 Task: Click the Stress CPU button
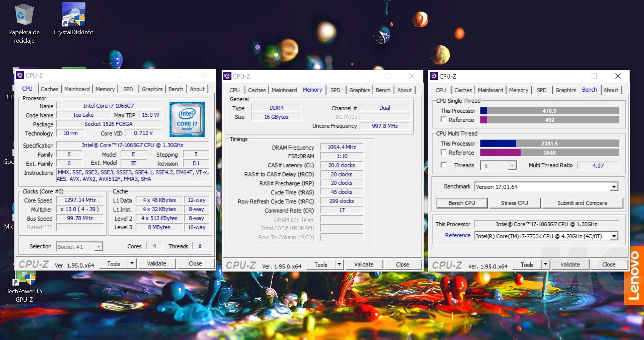tap(514, 203)
